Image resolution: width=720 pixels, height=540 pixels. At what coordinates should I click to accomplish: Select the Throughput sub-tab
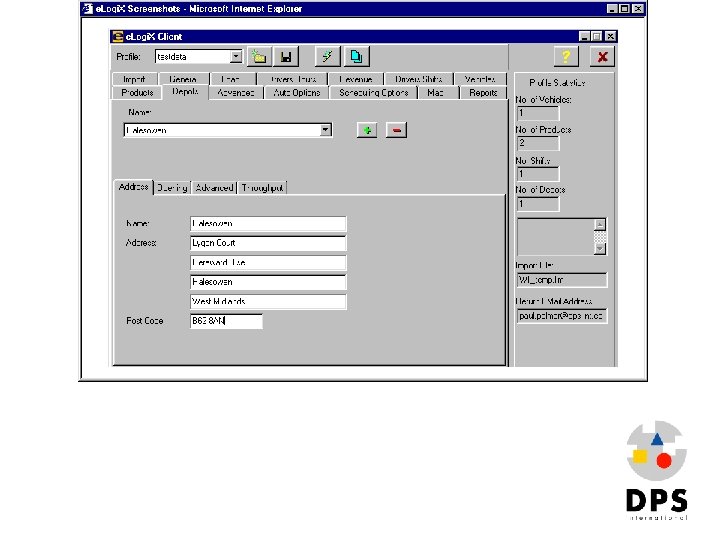[x=262, y=188]
